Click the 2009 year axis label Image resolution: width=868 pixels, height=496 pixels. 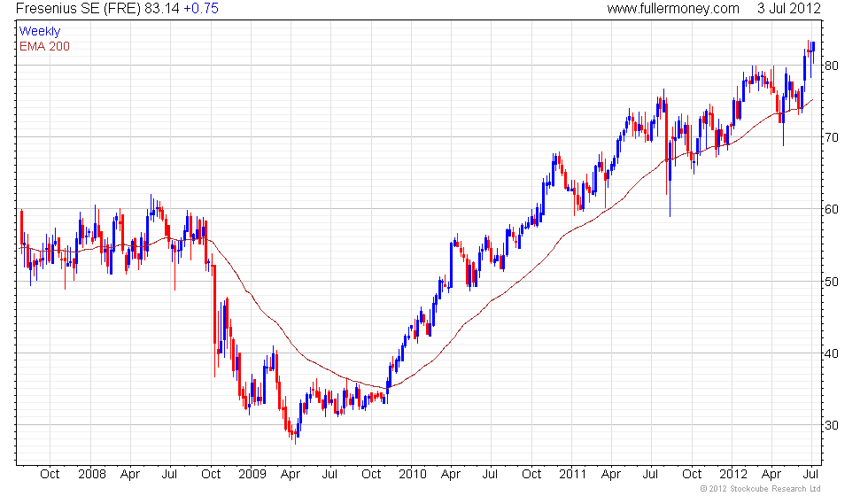(x=252, y=475)
